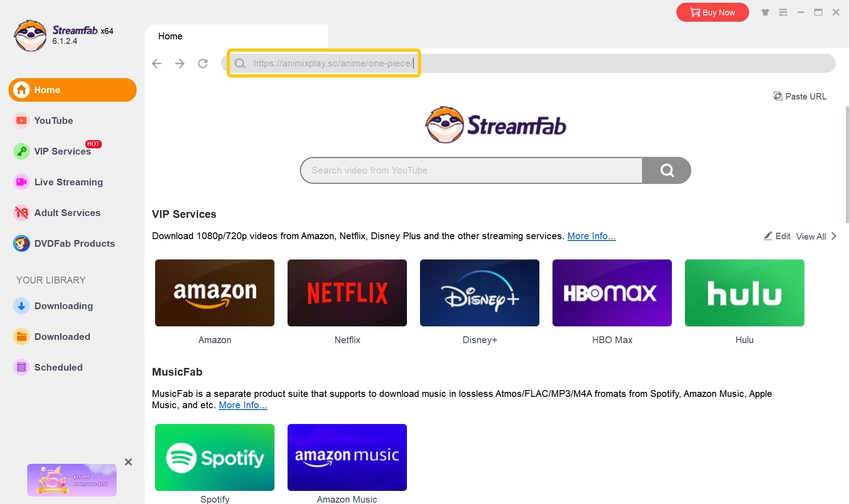
Task: Click the VIP Services key icon
Action: click(21, 151)
